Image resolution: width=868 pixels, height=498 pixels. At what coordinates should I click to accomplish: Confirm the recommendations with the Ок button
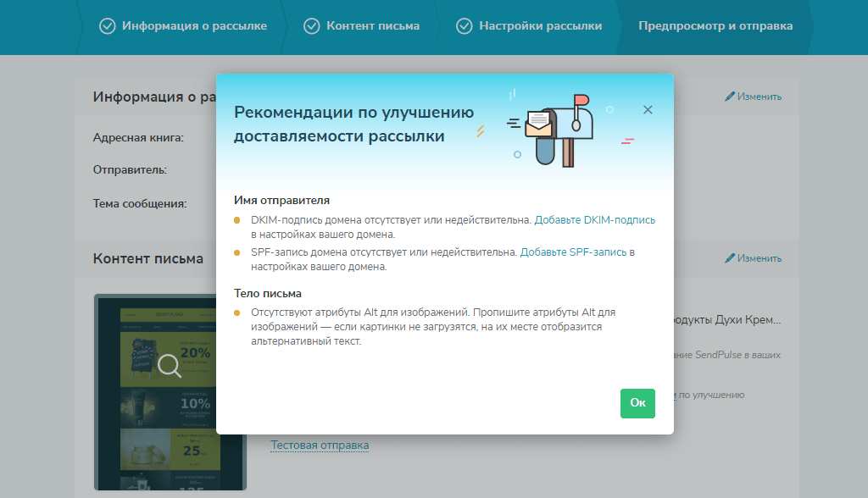tap(637, 403)
